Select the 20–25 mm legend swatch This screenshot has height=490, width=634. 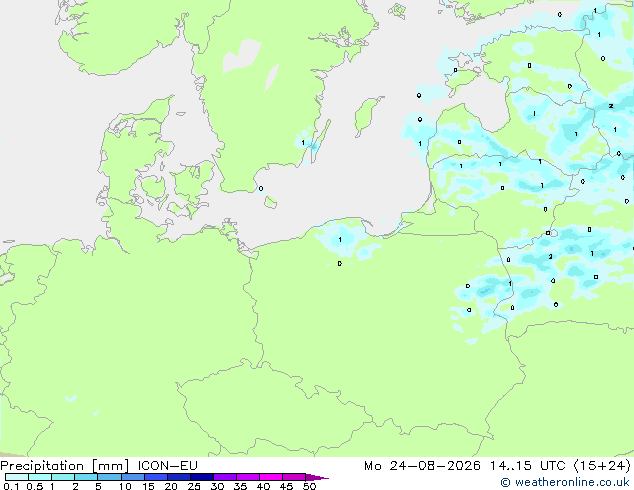(179, 477)
